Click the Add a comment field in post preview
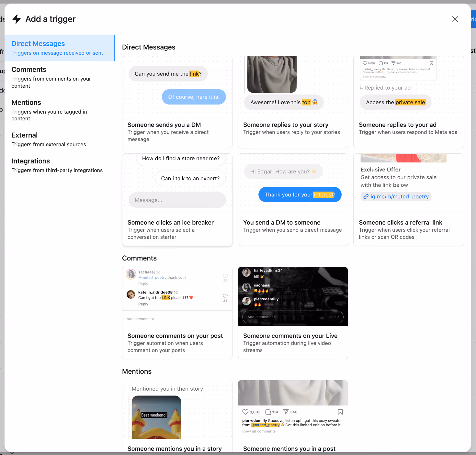Image resolution: width=476 pixels, height=455 pixels. [177, 319]
